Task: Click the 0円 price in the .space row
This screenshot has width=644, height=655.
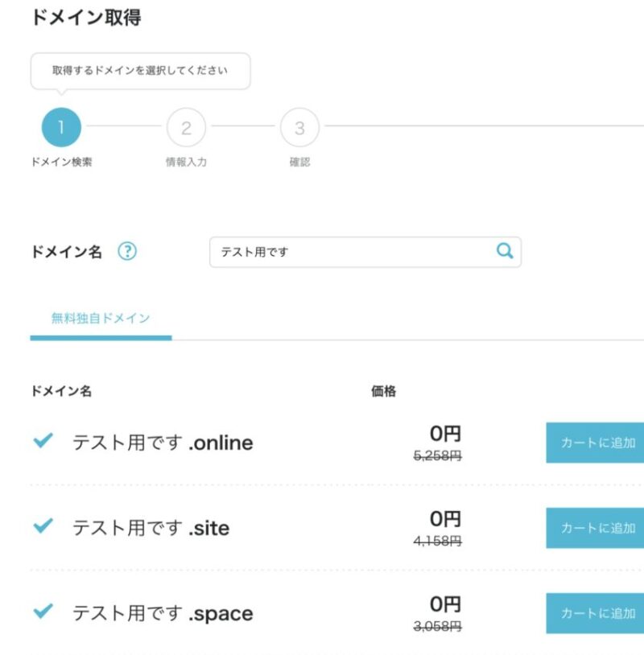Action: 445,604
